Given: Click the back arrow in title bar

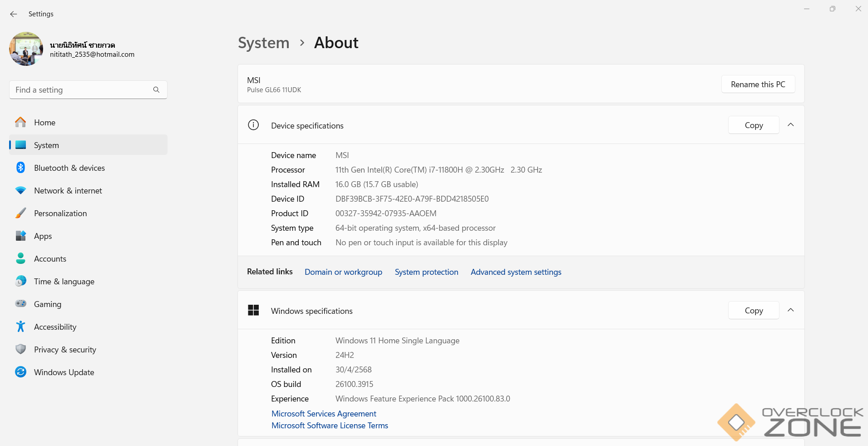Looking at the screenshot, I should coord(14,14).
